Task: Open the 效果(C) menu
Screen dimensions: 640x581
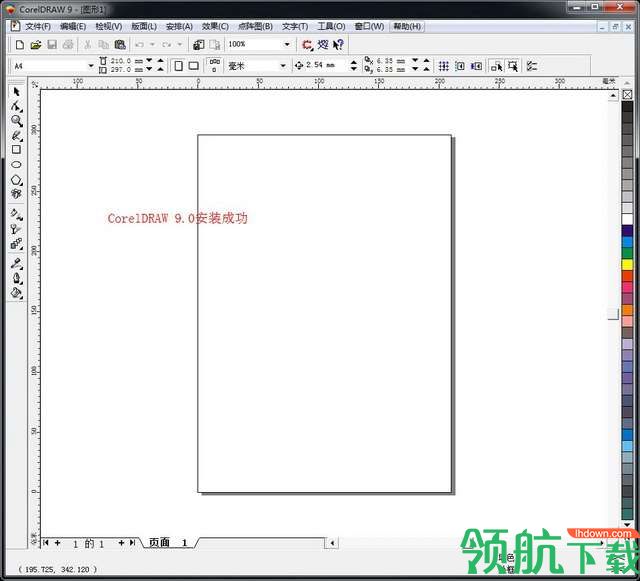Action: pyautogui.click(x=215, y=27)
